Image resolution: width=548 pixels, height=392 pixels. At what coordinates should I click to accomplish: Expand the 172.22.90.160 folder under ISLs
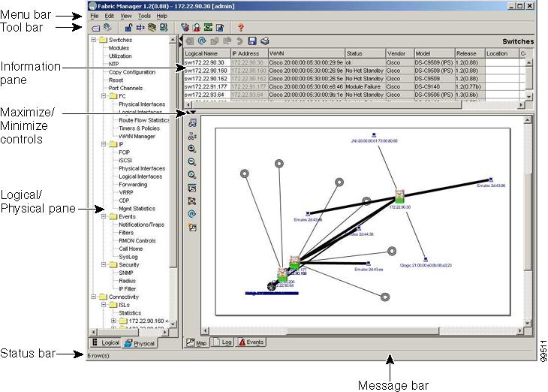114,321
